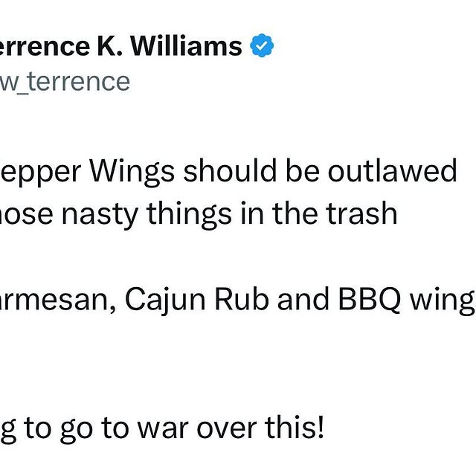
Task: Click the partially visible word "armesan,"
Action: [57, 299]
